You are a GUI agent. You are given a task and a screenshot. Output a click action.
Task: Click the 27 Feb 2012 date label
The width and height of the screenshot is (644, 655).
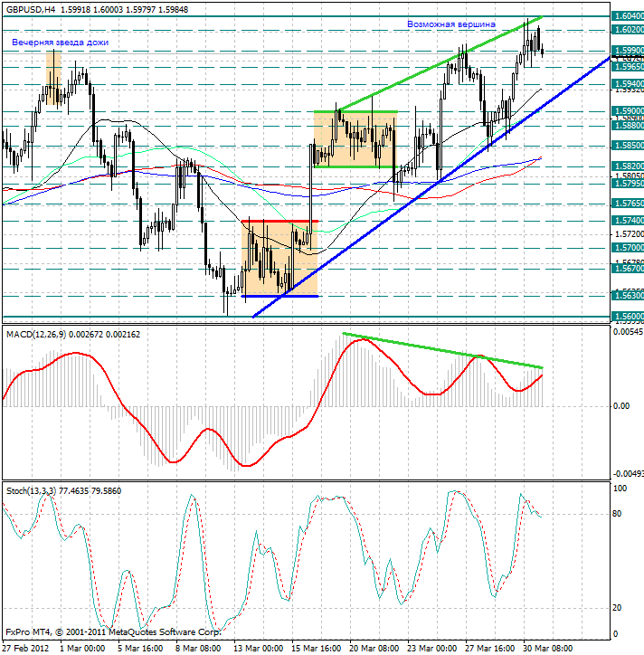click(x=26, y=649)
